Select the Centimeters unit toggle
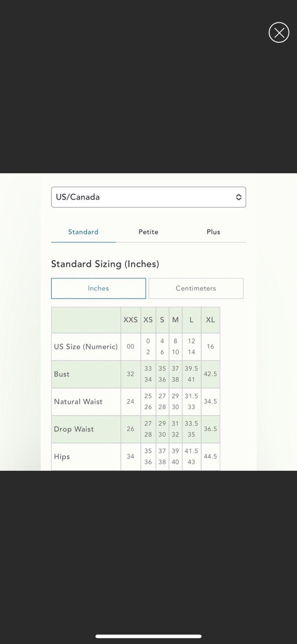 196,289
